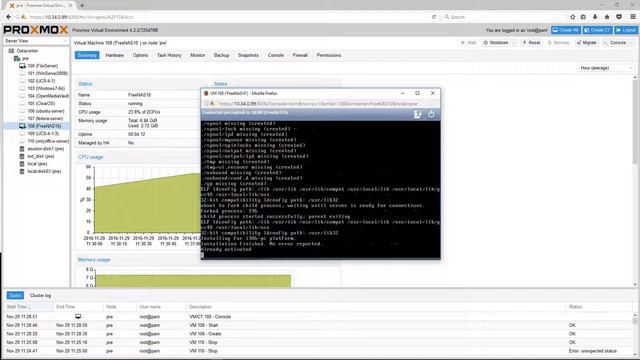Click the pve node server icon
The height and width of the screenshot is (360, 640).
[17, 58]
